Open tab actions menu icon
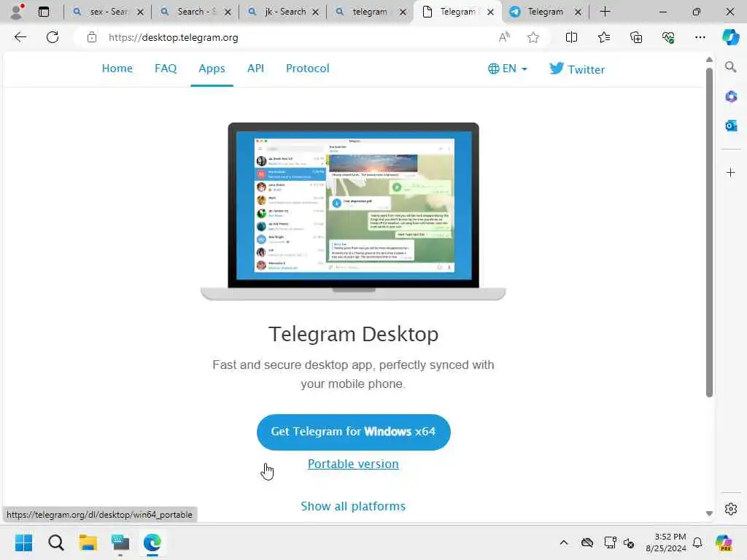The width and height of the screenshot is (747, 560). 44,12
